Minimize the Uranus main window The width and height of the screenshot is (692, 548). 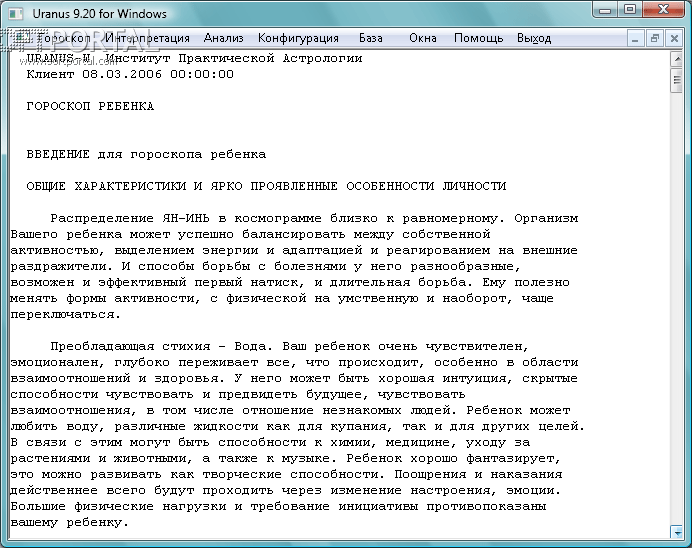[606, 10]
